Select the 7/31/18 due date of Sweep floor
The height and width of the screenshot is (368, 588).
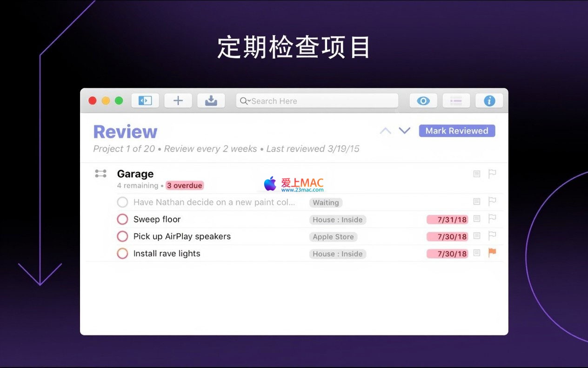[x=448, y=220]
